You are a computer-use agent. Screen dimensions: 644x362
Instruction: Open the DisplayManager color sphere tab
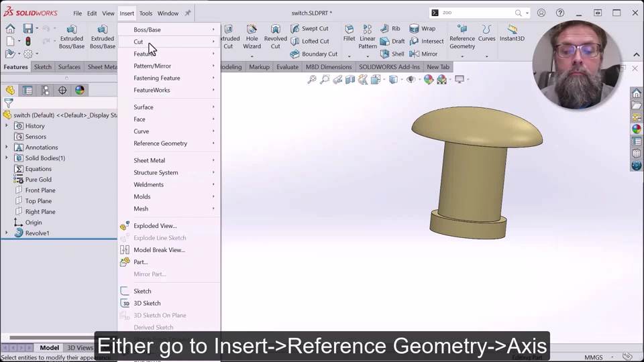[x=80, y=90]
